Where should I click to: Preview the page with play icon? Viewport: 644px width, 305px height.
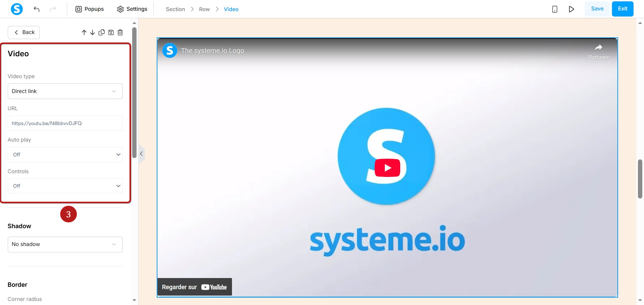(572, 9)
